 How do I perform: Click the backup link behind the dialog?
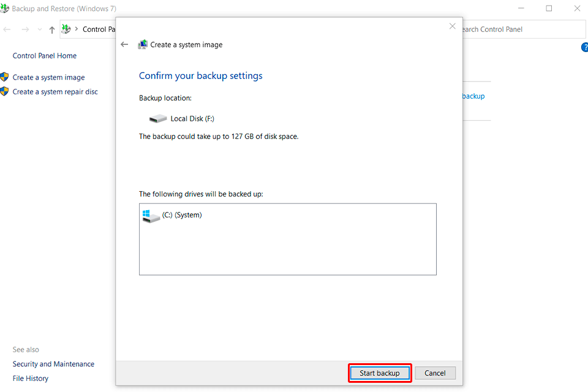coord(473,96)
